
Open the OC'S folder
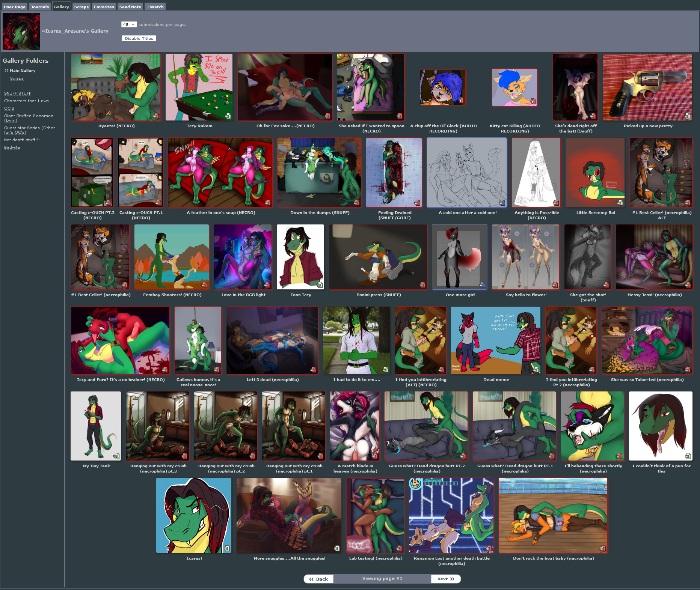point(9,108)
